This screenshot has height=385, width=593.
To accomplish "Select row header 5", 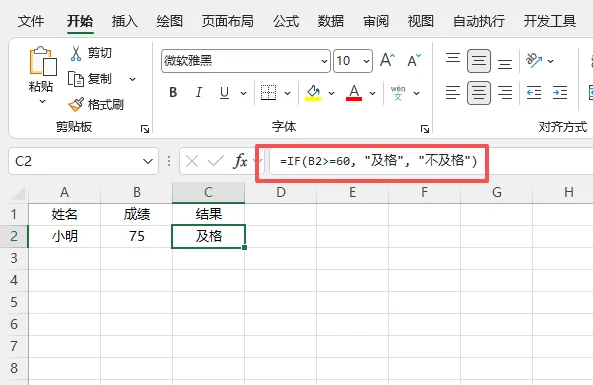I will coord(14,302).
